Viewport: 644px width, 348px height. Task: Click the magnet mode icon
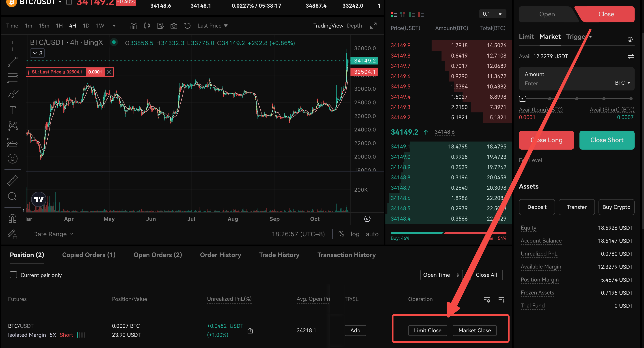coord(13,219)
